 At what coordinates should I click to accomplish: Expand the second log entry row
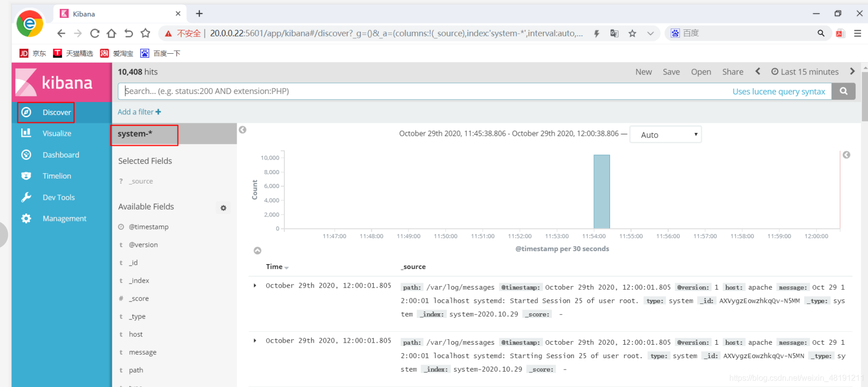(x=255, y=341)
